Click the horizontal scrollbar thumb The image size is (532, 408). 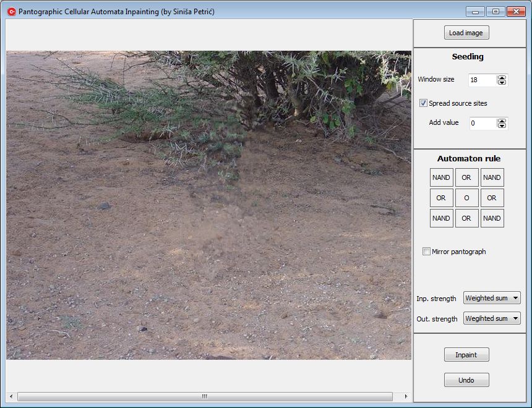tap(205, 396)
